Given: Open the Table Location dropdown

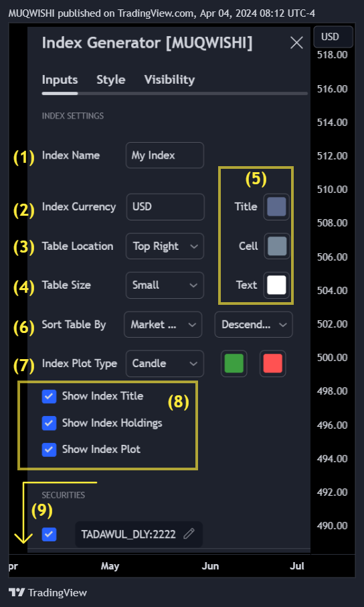Looking at the screenshot, I should coord(165,246).
